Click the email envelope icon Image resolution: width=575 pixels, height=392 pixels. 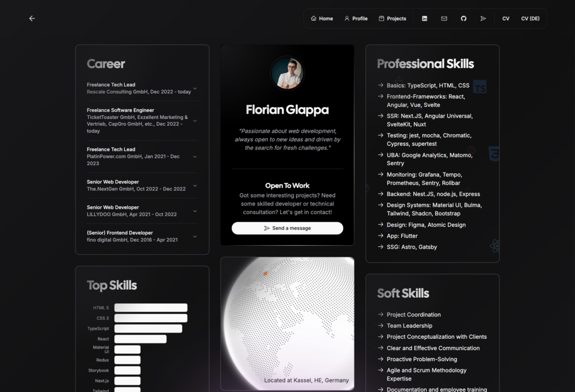(x=444, y=18)
